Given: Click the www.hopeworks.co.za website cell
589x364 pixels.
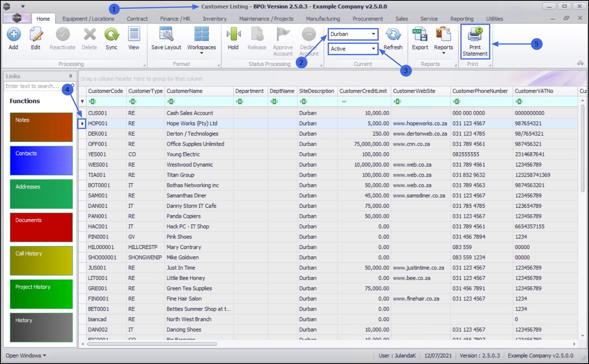Looking at the screenshot, I should tap(420, 123).
